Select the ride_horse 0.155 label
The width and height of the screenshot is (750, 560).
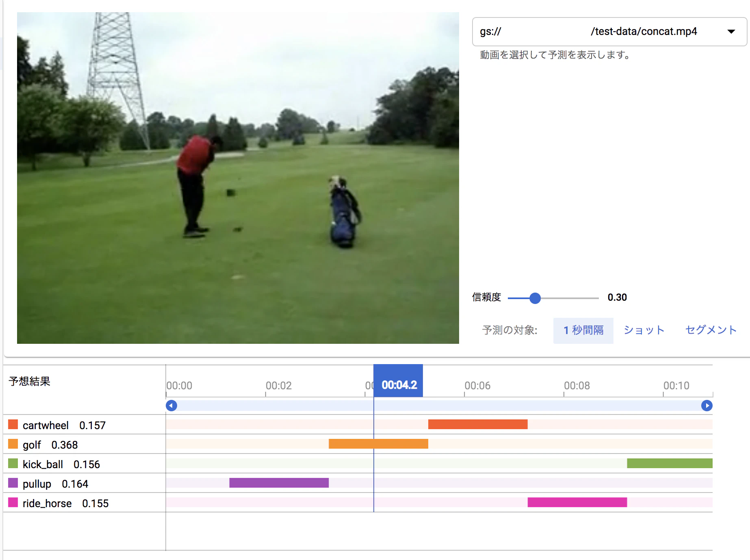point(66,504)
